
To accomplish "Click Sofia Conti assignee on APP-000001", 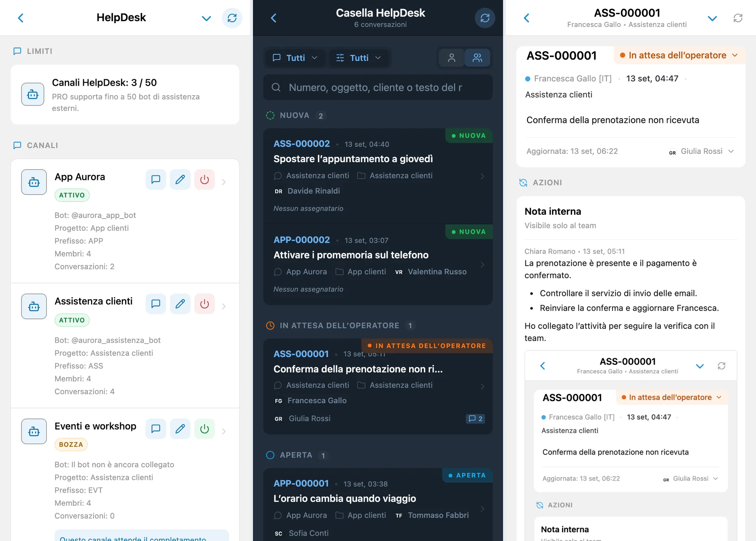I will point(309,533).
